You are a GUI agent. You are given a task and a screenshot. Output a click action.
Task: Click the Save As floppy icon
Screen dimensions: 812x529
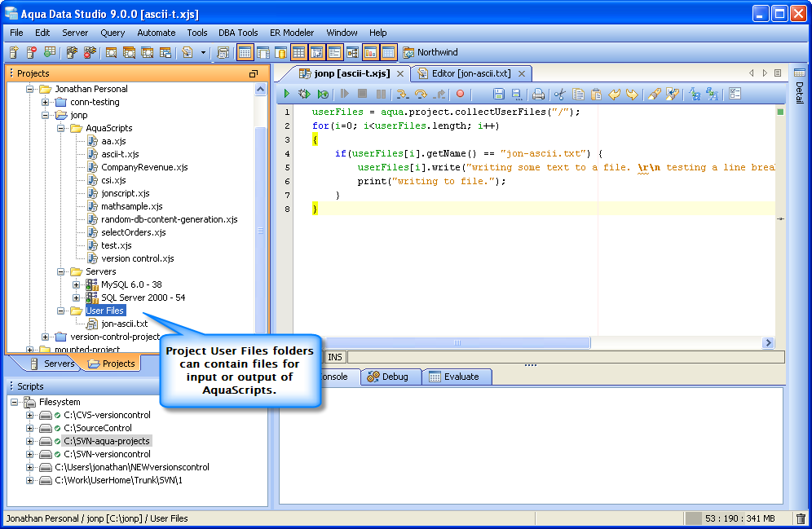tap(516, 94)
